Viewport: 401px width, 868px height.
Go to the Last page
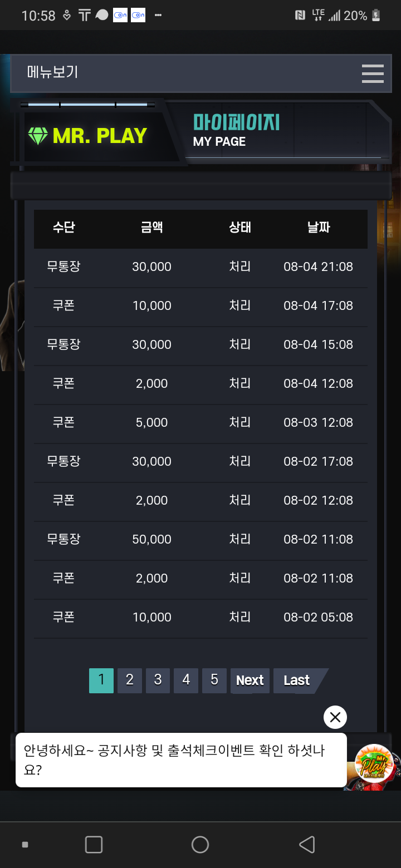(300, 680)
